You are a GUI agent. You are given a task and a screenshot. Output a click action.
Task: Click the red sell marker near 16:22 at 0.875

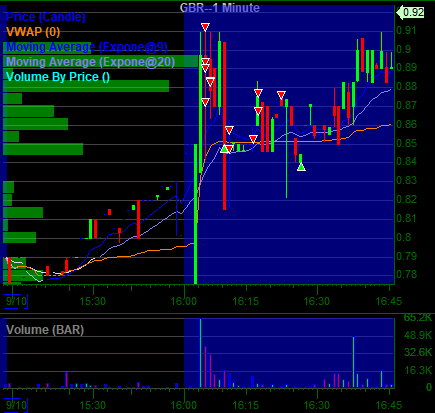281,96
